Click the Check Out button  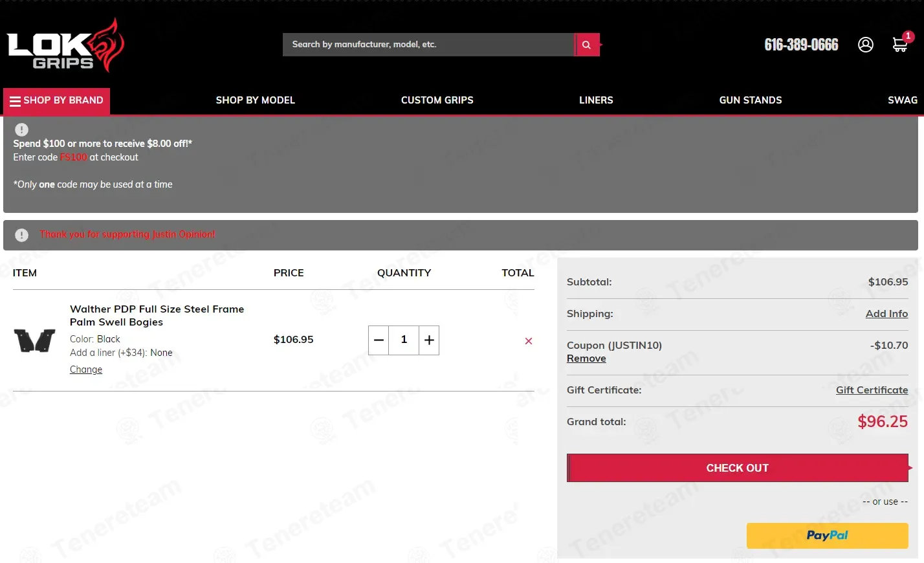pyautogui.click(x=738, y=468)
